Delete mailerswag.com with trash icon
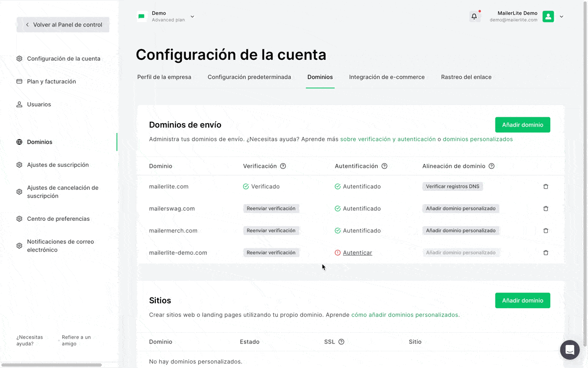 (546, 209)
